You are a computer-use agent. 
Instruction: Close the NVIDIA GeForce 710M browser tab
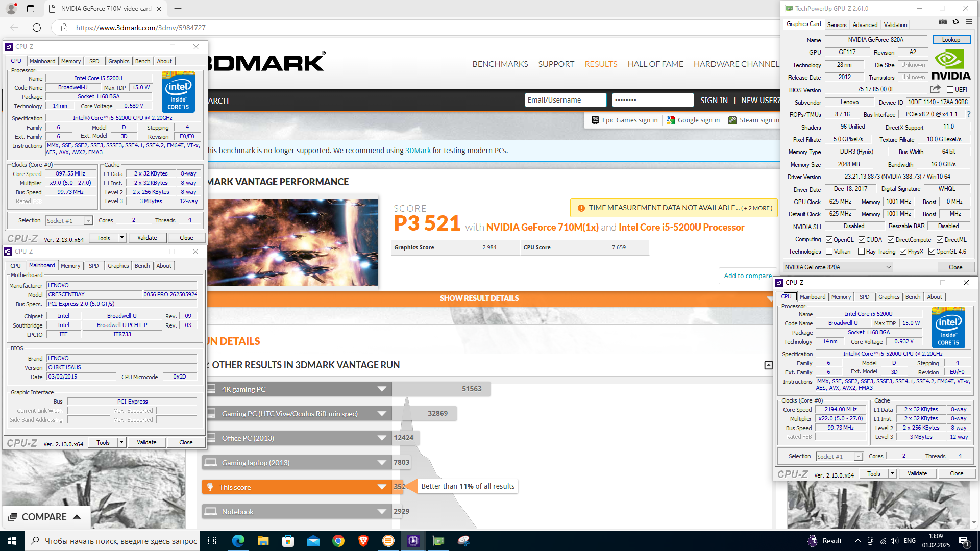click(x=159, y=9)
